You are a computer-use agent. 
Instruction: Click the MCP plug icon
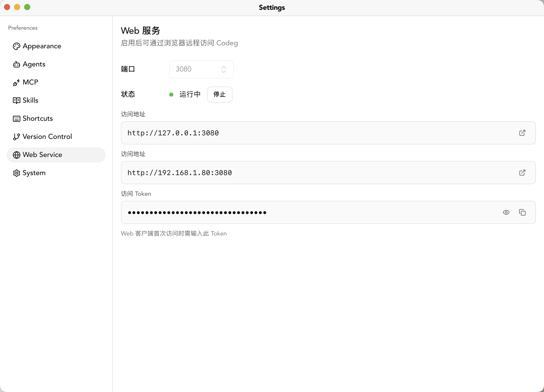[16, 82]
